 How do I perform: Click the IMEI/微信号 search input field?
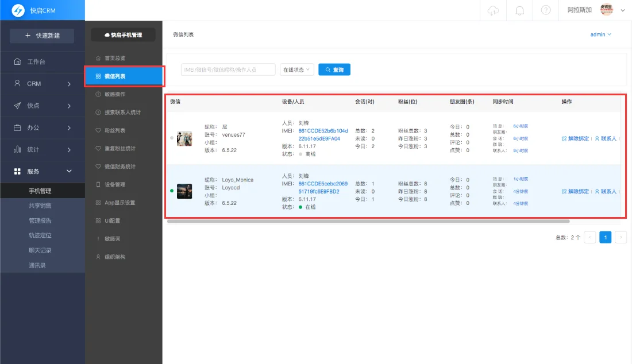click(x=228, y=69)
